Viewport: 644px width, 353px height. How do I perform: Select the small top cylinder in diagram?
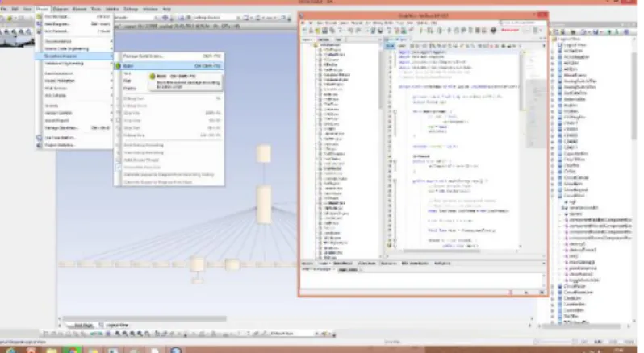point(264,153)
